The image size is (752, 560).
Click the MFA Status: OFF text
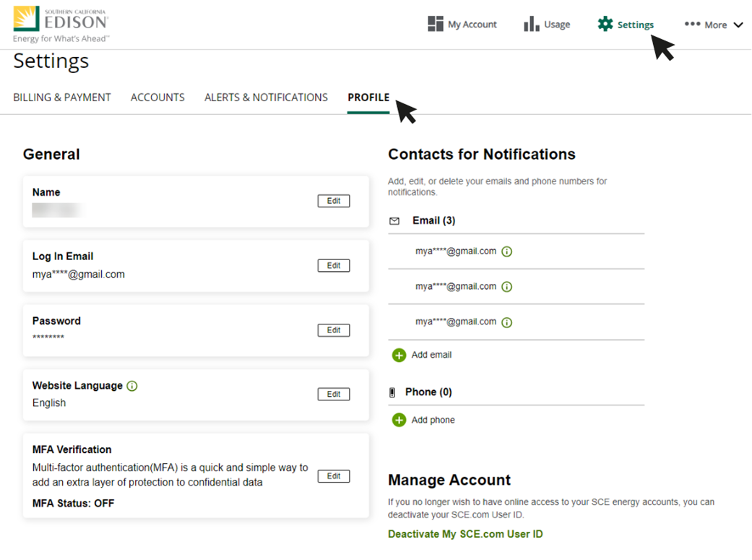click(74, 504)
